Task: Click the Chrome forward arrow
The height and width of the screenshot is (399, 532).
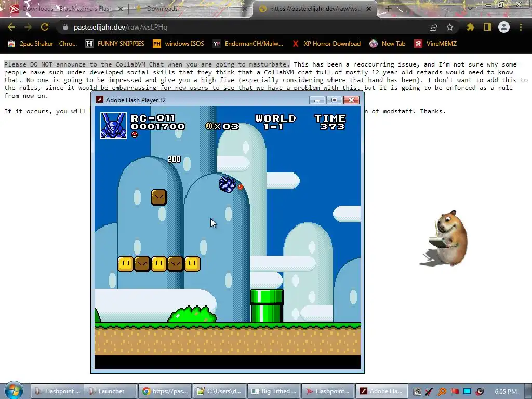Action: tap(28, 27)
